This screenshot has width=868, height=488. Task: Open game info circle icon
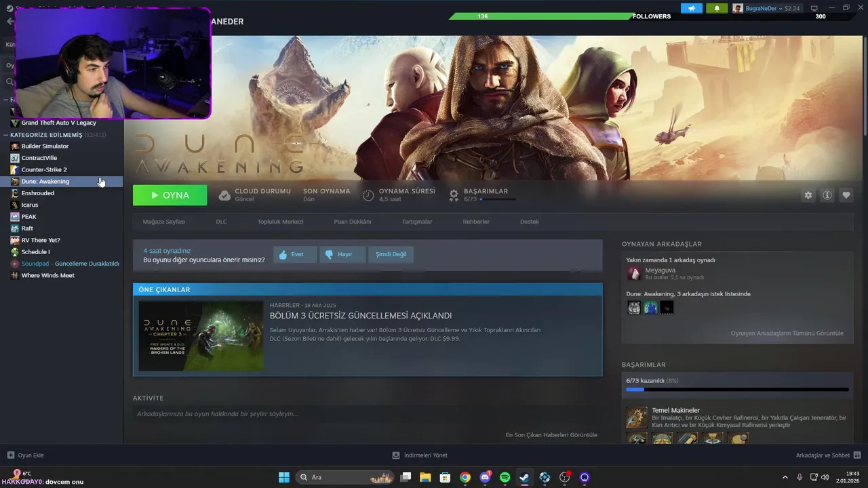click(x=827, y=195)
